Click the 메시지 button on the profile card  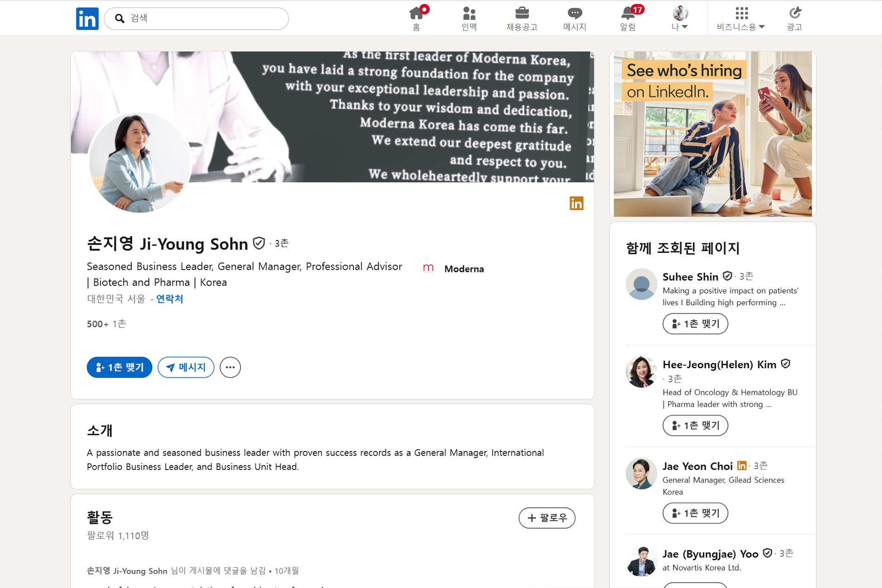pos(186,367)
